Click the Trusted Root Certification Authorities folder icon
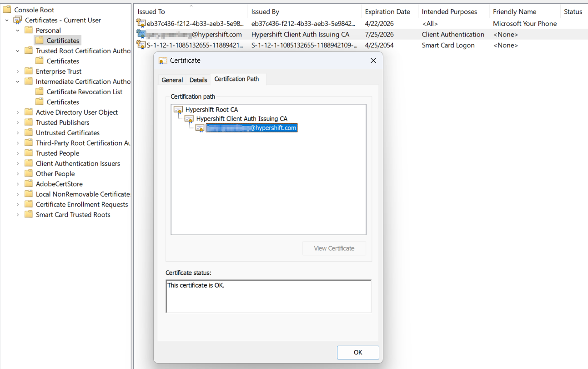Image resolution: width=588 pixels, height=369 pixels. [x=29, y=51]
